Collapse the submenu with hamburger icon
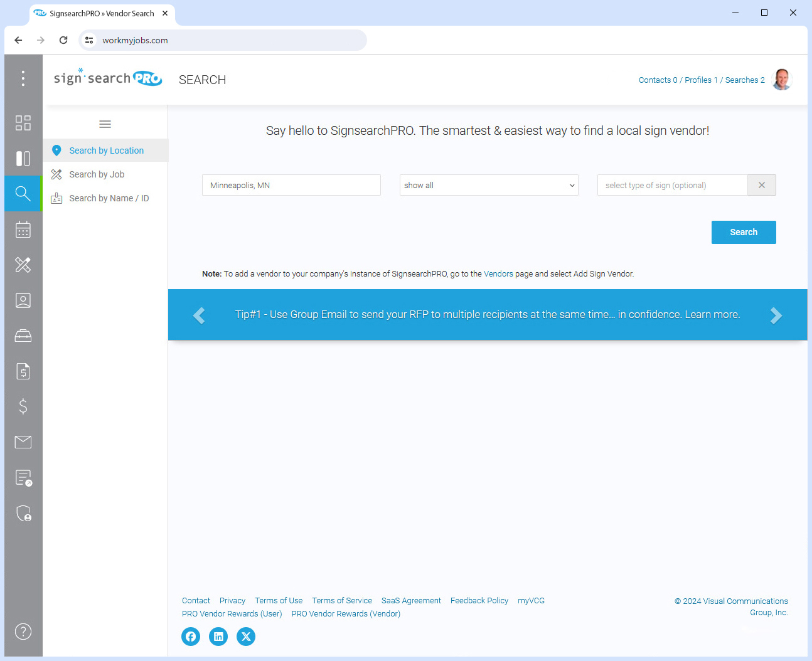The height and width of the screenshot is (661, 812). 105,124
